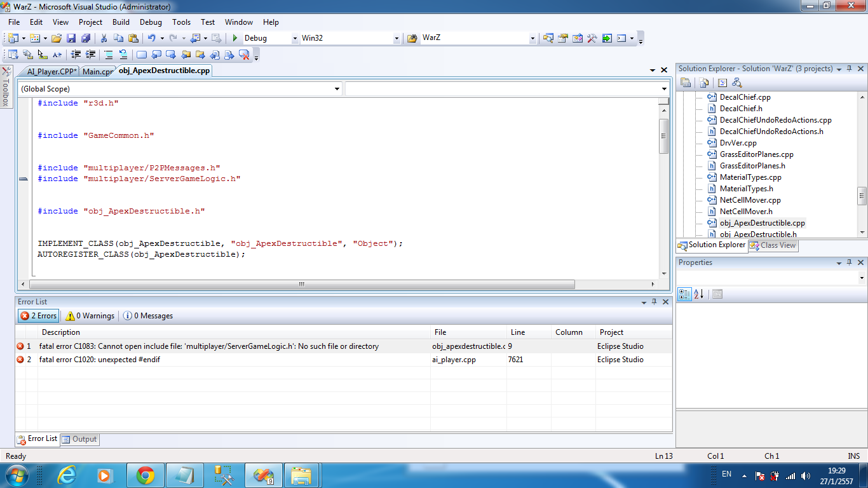Image resolution: width=868 pixels, height=488 pixels.
Task: Expand the Global Scope dropdown
Action: [x=337, y=89]
